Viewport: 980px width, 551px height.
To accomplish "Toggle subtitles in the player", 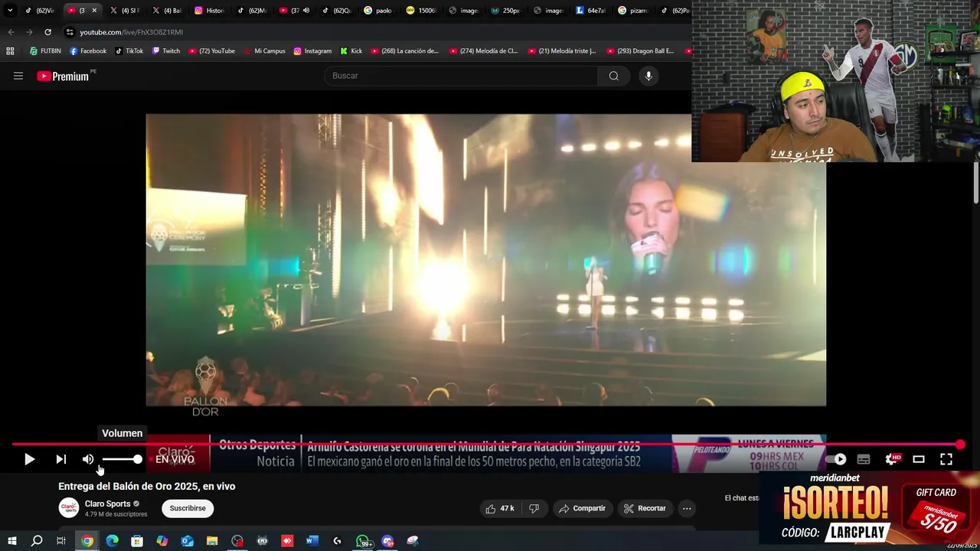I will (x=864, y=459).
